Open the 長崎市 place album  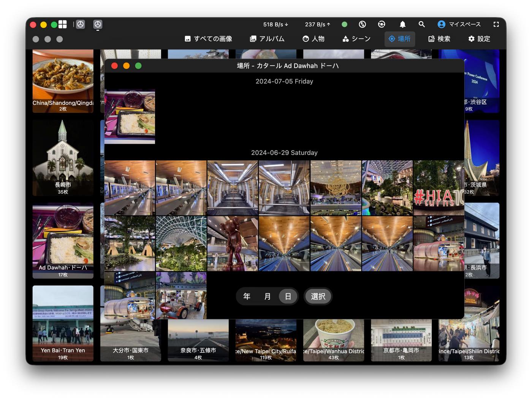pyautogui.click(x=63, y=158)
